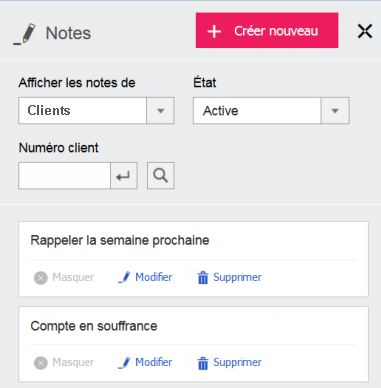
Task: Click the return arrow icon in Numéro client
Action: pos(124,176)
